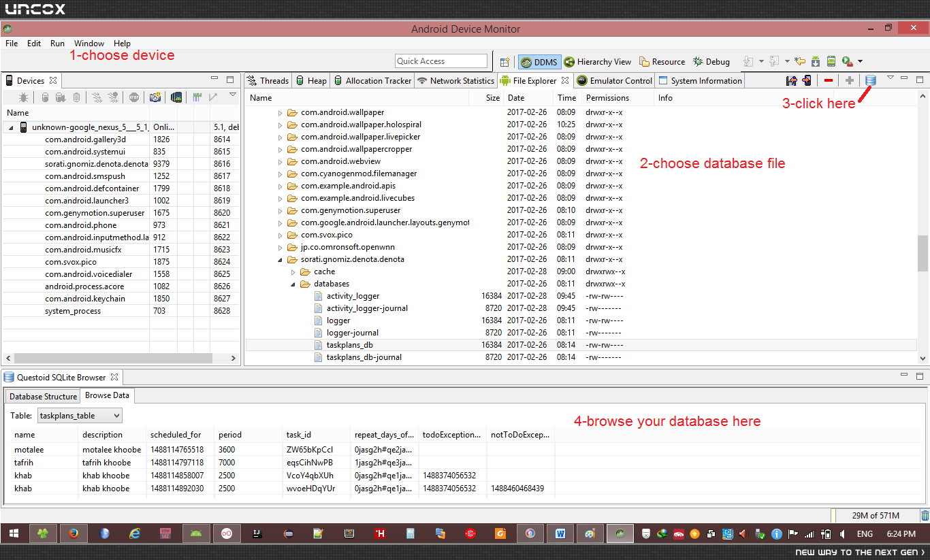
Task: Click the Windows Start button
Action: (x=14, y=533)
